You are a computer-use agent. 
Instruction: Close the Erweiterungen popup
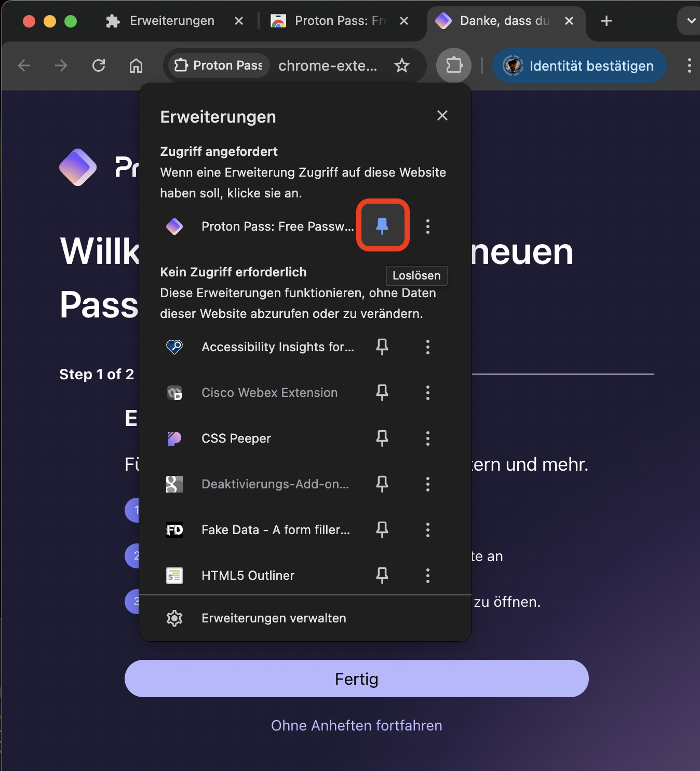[x=442, y=115]
